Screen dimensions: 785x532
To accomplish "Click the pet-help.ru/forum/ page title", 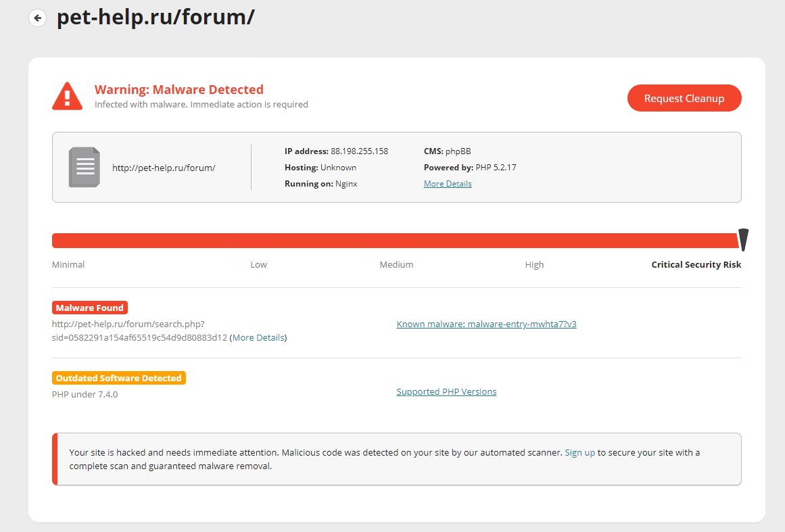I will tap(155, 18).
